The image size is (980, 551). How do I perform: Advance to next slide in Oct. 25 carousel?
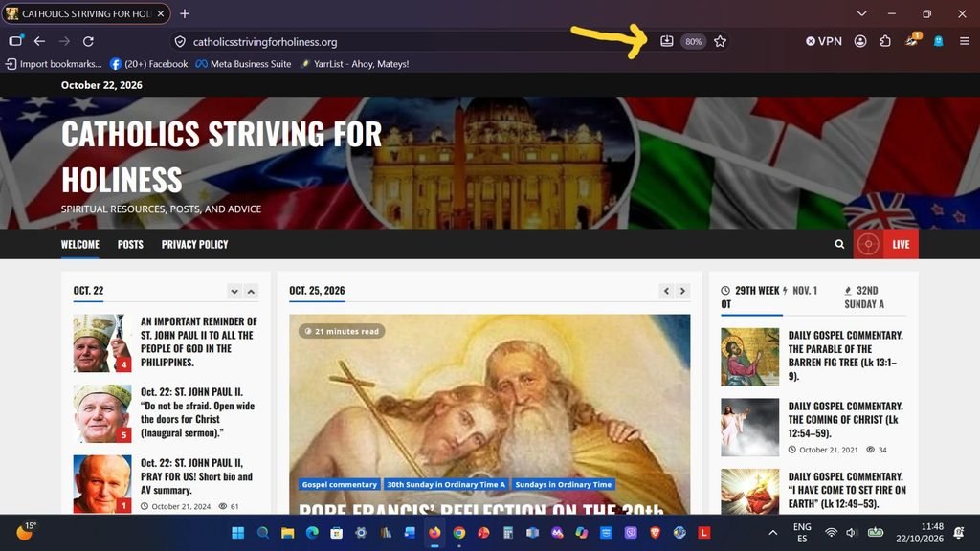tap(682, 291)
